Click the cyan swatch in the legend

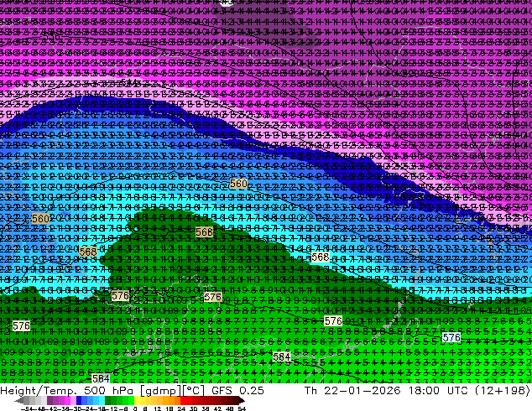pos(102,400)
